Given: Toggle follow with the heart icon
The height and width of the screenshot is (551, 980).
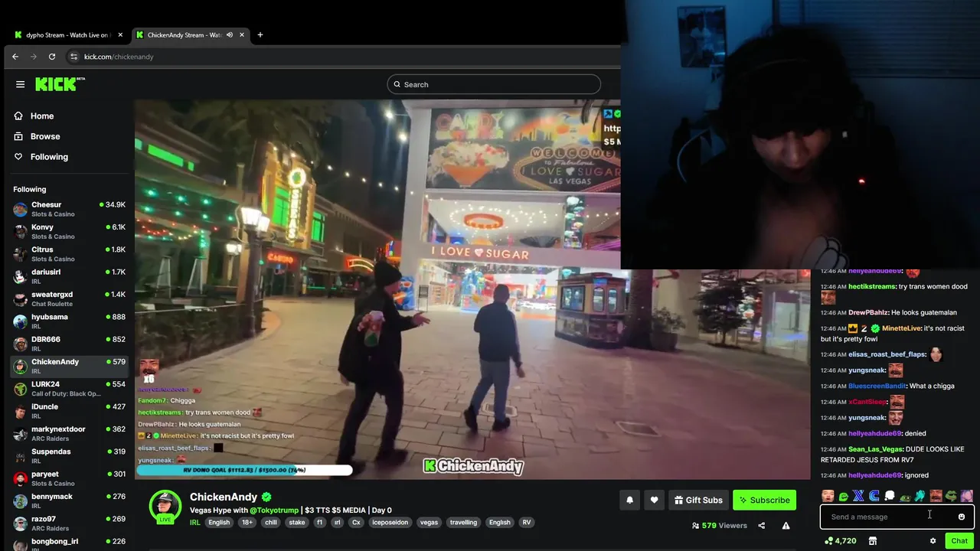Looking at the screenshot, I should (x=654, y=500).
